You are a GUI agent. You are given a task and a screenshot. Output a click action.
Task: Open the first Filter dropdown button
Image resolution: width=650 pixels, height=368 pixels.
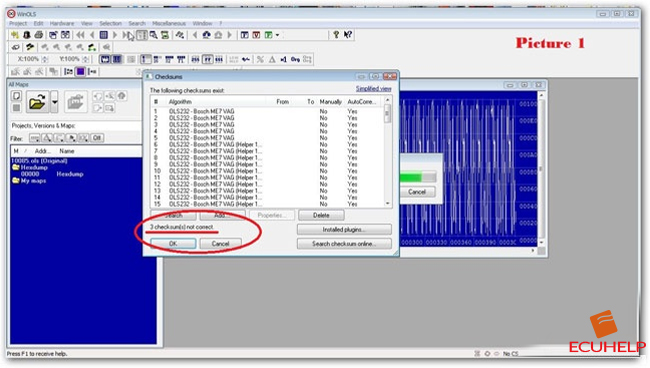tap(35, 138)
